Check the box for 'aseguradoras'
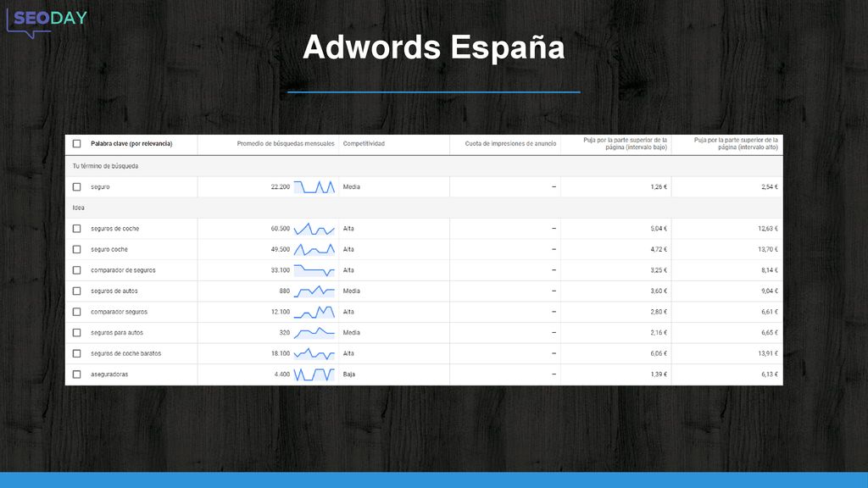 point(77,374)
